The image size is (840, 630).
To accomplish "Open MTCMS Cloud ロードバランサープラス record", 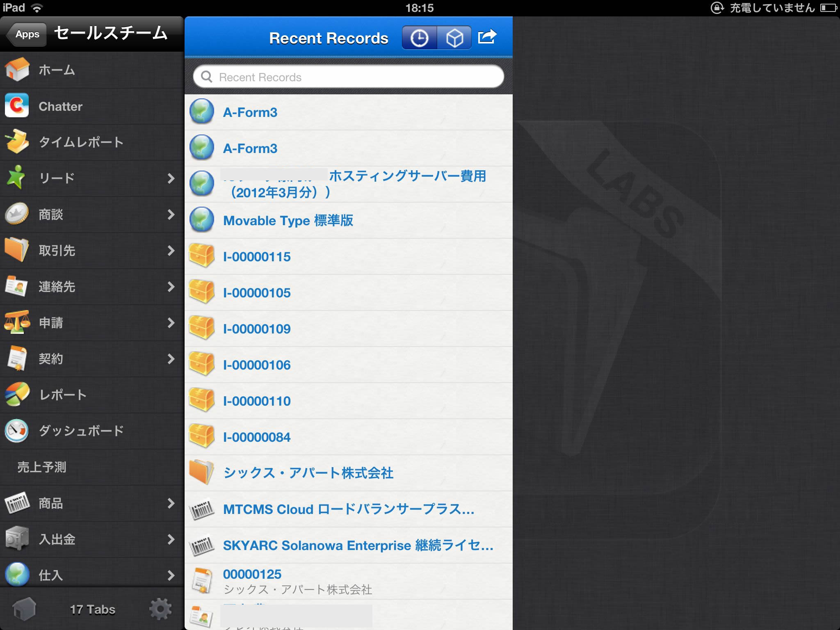I will point(349,509).
